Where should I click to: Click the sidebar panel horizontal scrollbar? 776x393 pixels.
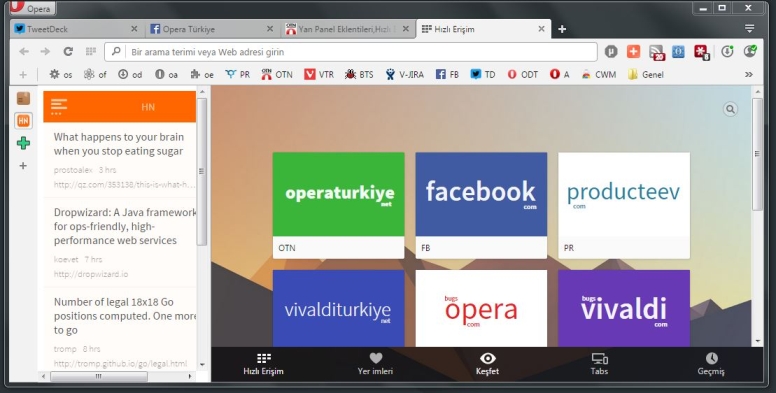tap(98, 376)
